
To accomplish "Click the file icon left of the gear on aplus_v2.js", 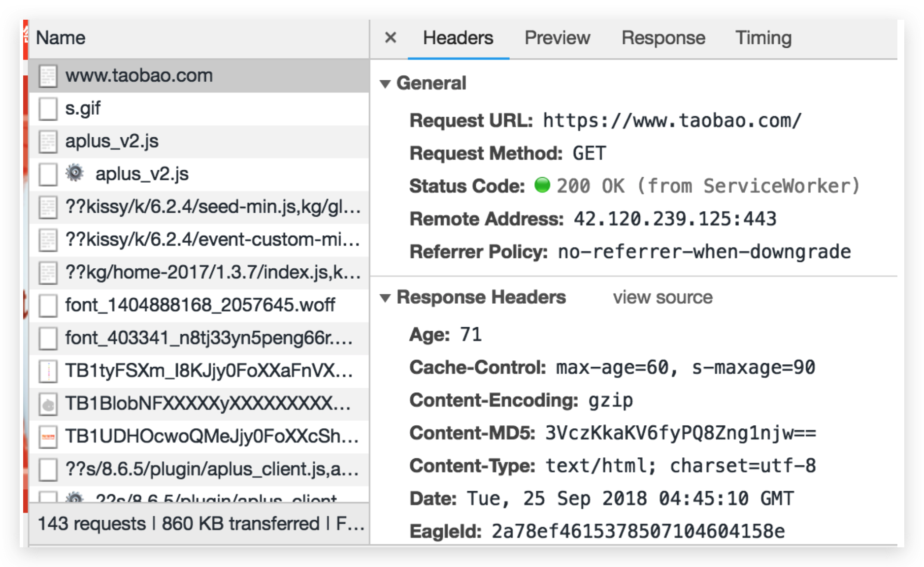I will [48, 175].
